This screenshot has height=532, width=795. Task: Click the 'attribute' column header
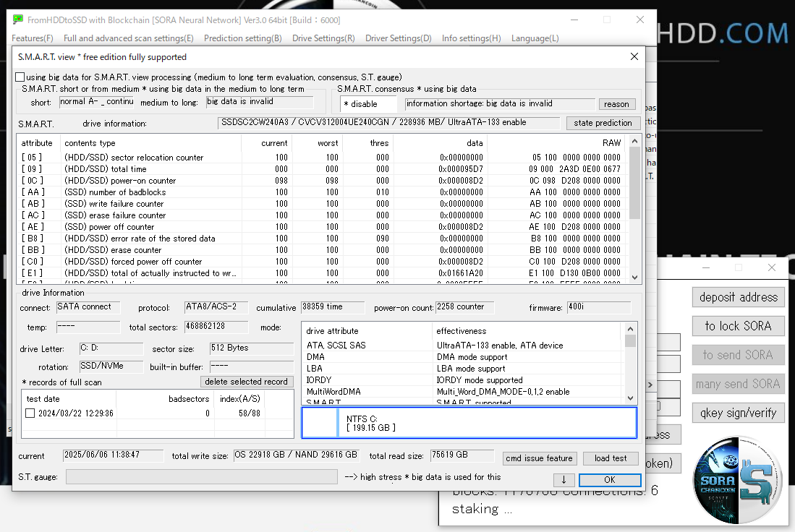point(37,143)
